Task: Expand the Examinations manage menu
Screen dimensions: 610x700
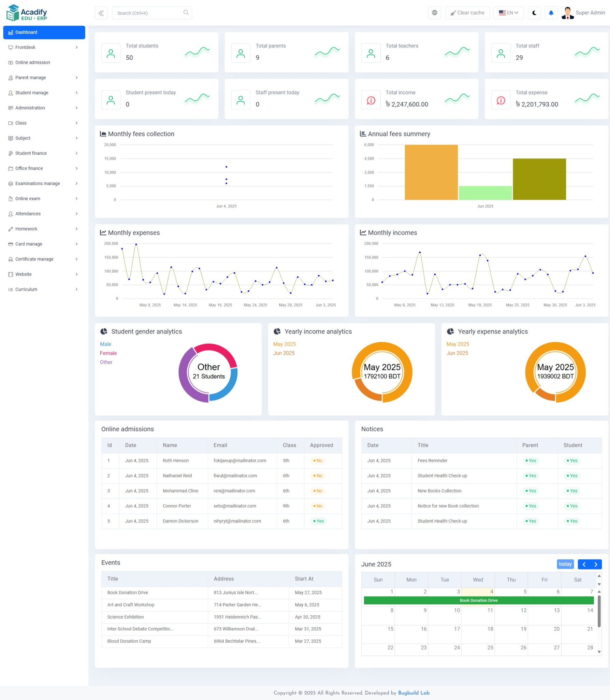Action: [x=38, y=183]
